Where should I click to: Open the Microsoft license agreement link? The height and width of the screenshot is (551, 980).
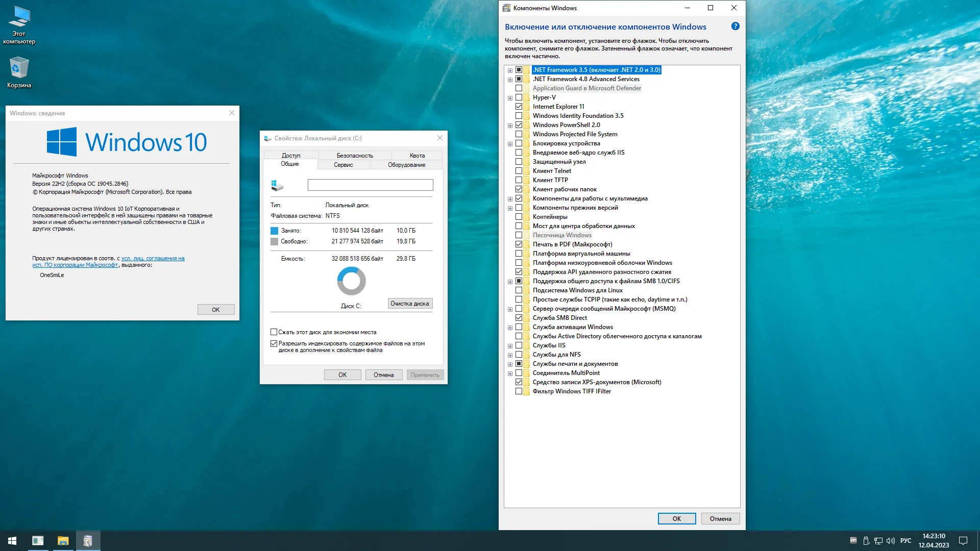click(x=153, y=259)
